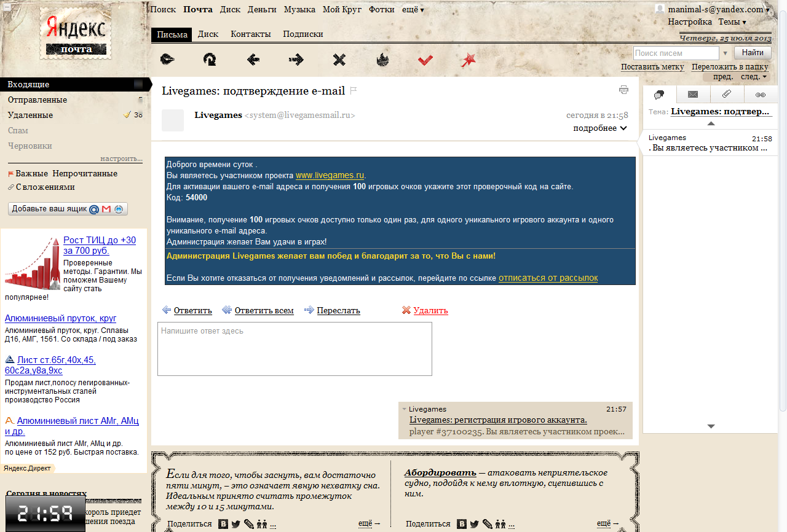787x532 pixels.
Task: Switch to the Диск tab
Action: [208, 34]
